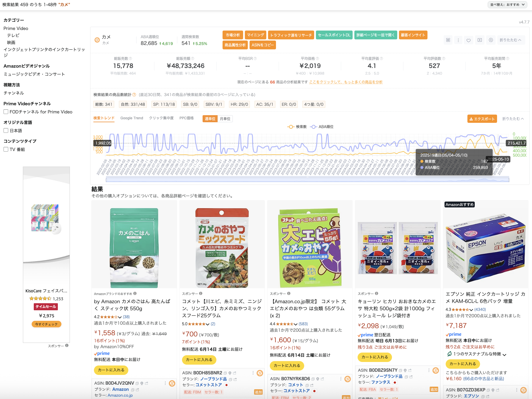Click orange S icon for ASIN B0DH85BNR2
This screenshot has width=532, height=399.
coord(260,373)
